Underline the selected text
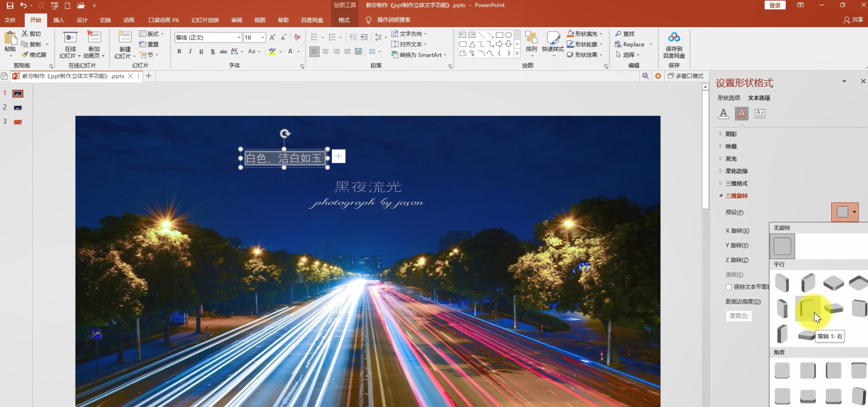The height and width of the screenshot is (407, 868). pyautogui.click(x=201, y=51)
